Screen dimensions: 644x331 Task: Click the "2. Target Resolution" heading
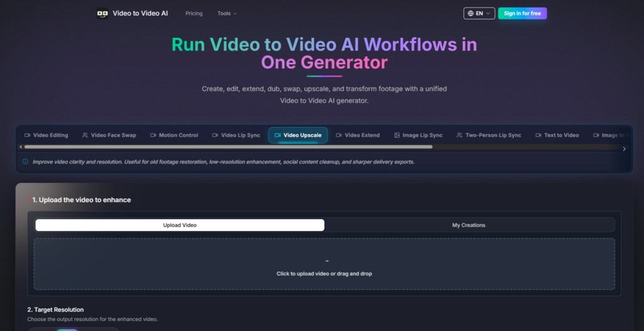click(x=55, y=310)
